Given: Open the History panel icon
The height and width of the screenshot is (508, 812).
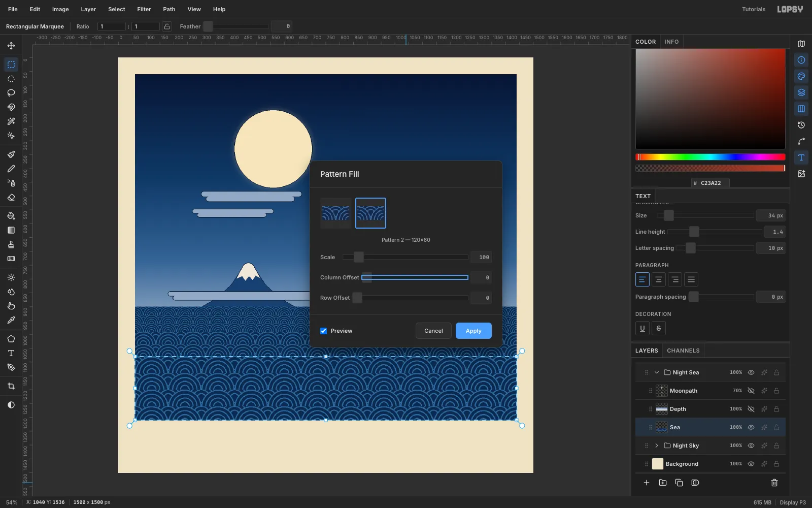Looking at the screenshot, I should click(x=801, y=125).
